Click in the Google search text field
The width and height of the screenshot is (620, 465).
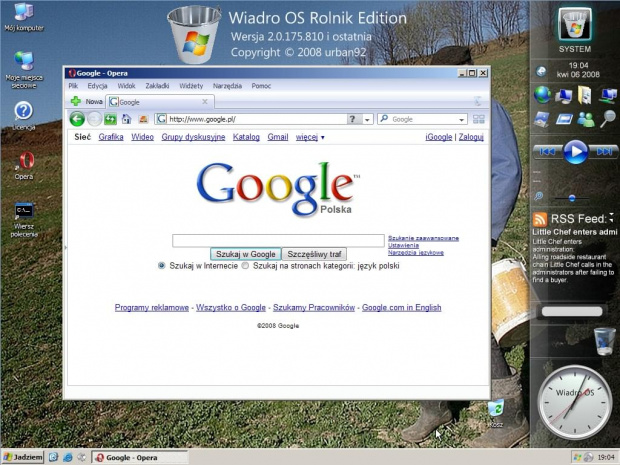278,240
